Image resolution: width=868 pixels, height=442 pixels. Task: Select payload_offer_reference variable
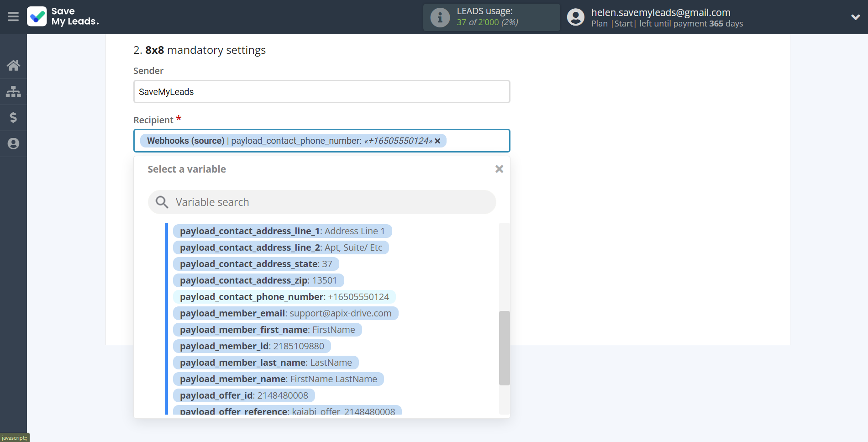click(x=287, y=410)
